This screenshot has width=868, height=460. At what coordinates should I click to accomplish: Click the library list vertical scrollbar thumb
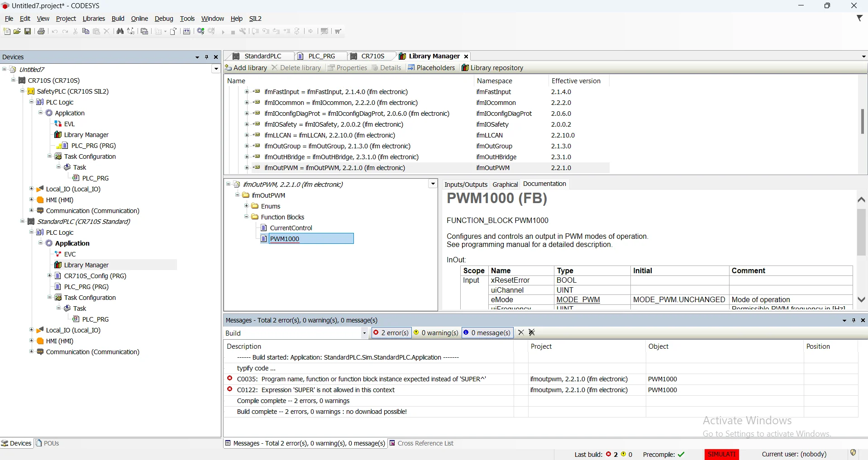(x=863, y=121)
